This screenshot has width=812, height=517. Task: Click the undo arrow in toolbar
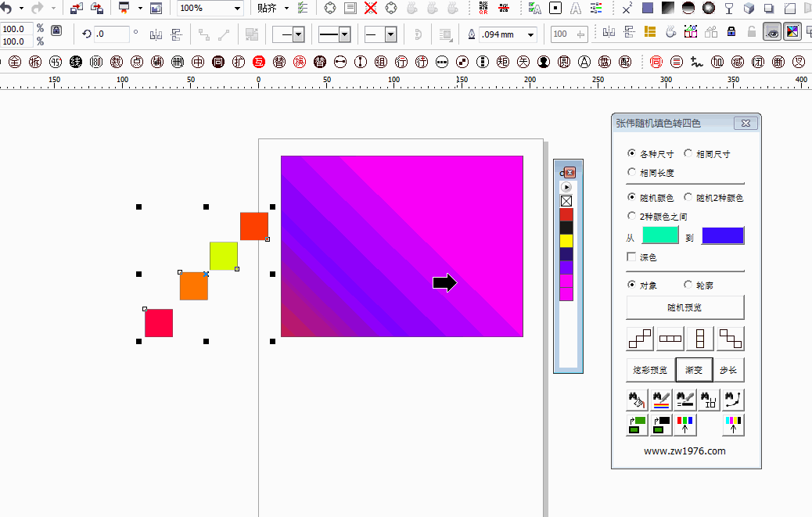coord(6,8)
